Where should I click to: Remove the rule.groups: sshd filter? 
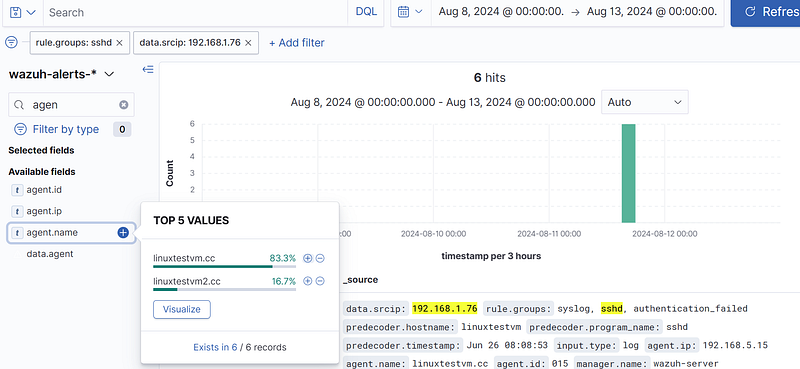[x=119, y=43]
